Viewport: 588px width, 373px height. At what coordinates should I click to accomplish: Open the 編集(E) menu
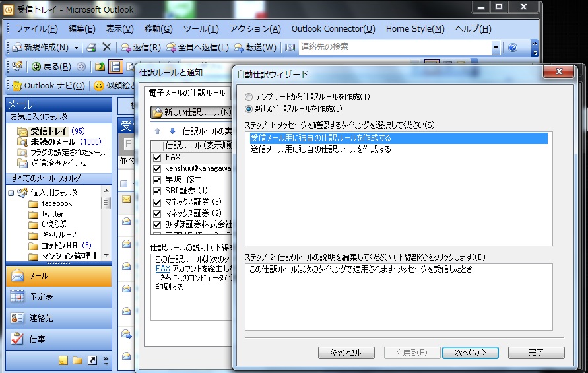pyautogui.click(x=82, y=29)
